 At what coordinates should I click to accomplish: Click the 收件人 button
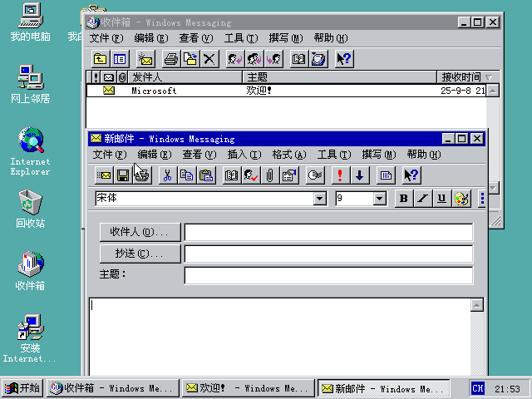pyautogui.click(x=140, y=232)
